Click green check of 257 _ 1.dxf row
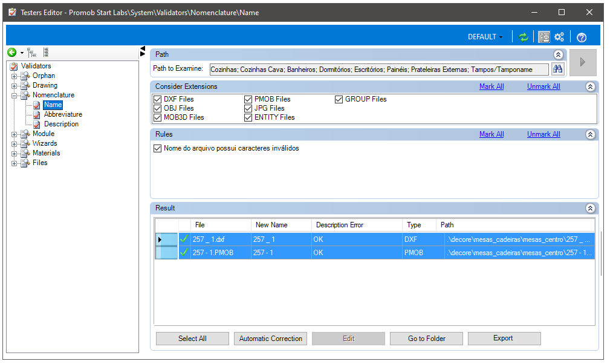613x364 pixels. pos(184,239)
